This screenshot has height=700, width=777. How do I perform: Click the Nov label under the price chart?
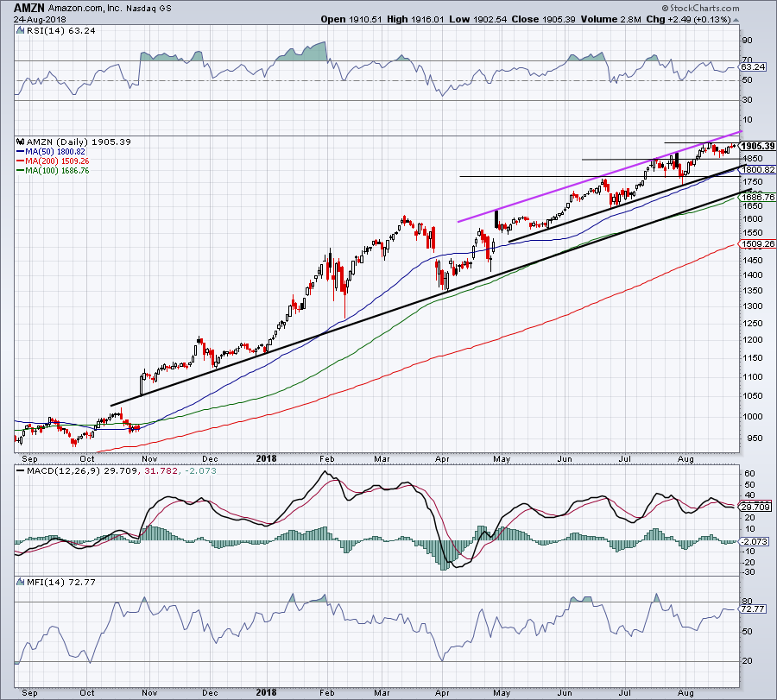pyautogui.click(x=149, y=458)
